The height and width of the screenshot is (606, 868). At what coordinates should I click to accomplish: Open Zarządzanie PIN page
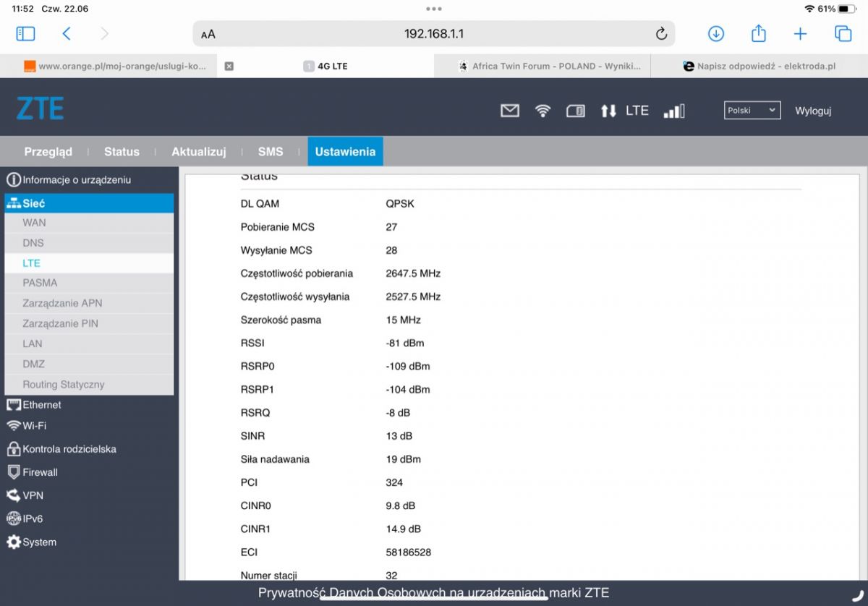tap(89, 323)
